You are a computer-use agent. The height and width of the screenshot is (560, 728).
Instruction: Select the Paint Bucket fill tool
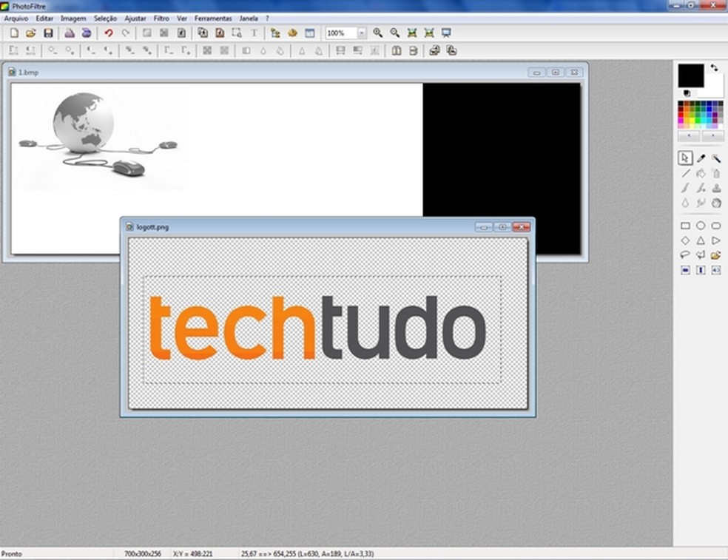(701, 173)
